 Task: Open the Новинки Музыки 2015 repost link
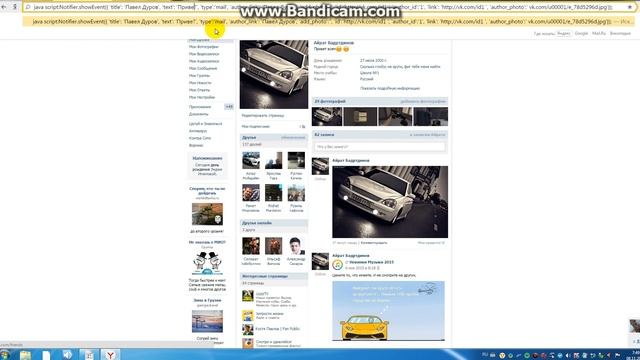tap(371, 262)
